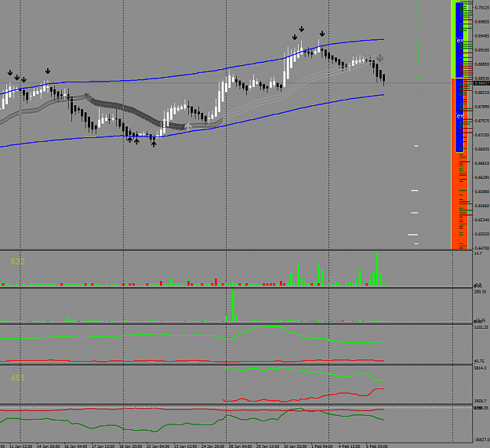Click the gray up arrow signal on the moving average band
Screen dimensions: 490x448
pos(188,126)
